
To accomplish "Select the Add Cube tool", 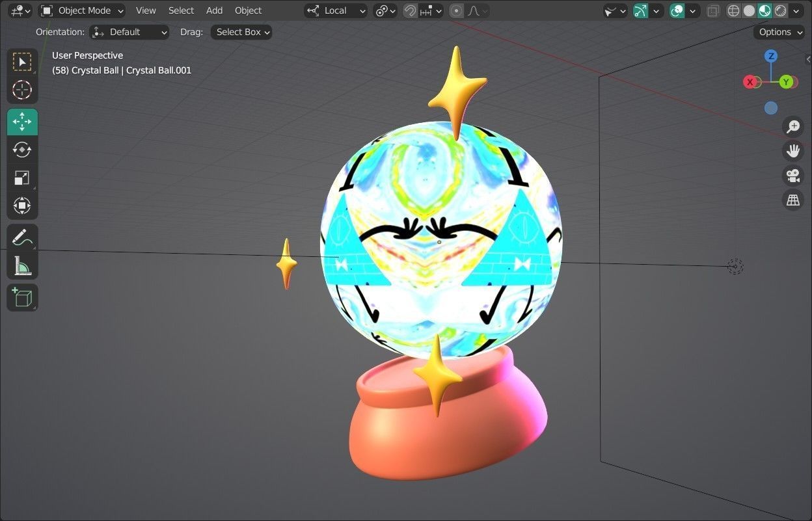I will [22, 297].
